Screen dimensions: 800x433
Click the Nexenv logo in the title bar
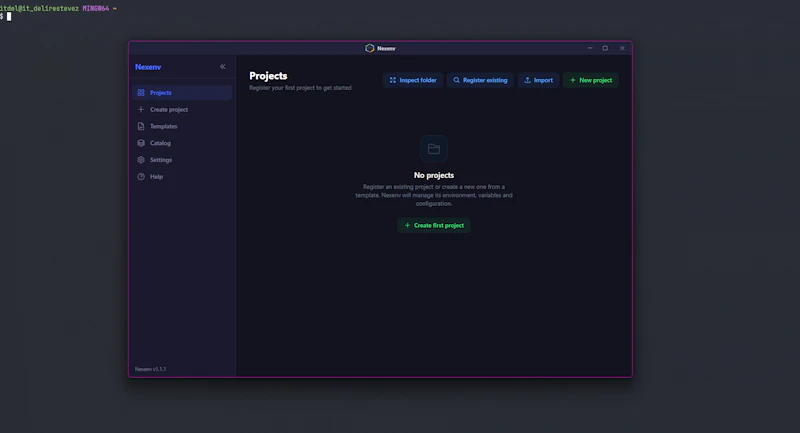tap(370, 48)
